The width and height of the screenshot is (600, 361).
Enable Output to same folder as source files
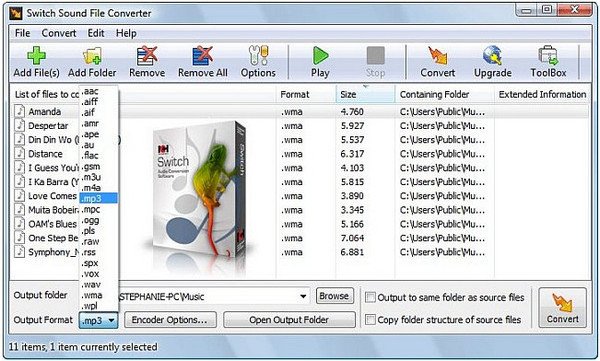[370, 297]
